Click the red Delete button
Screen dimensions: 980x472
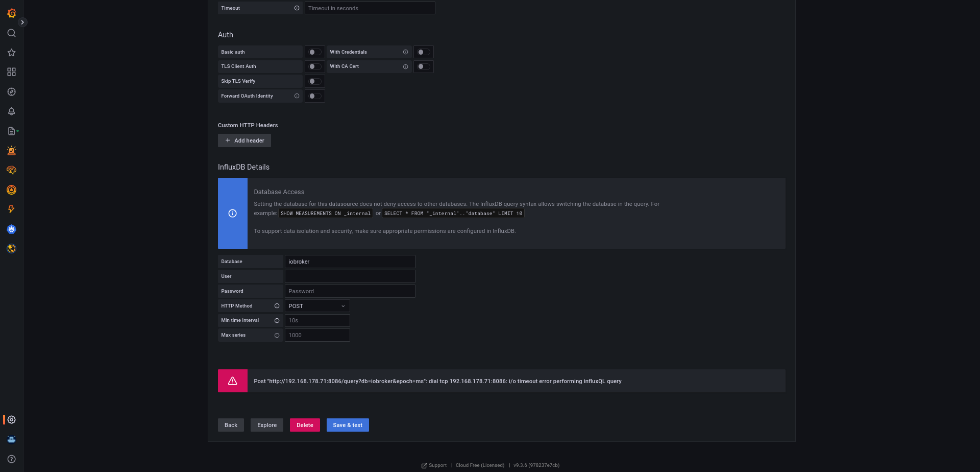pos(305,425)
